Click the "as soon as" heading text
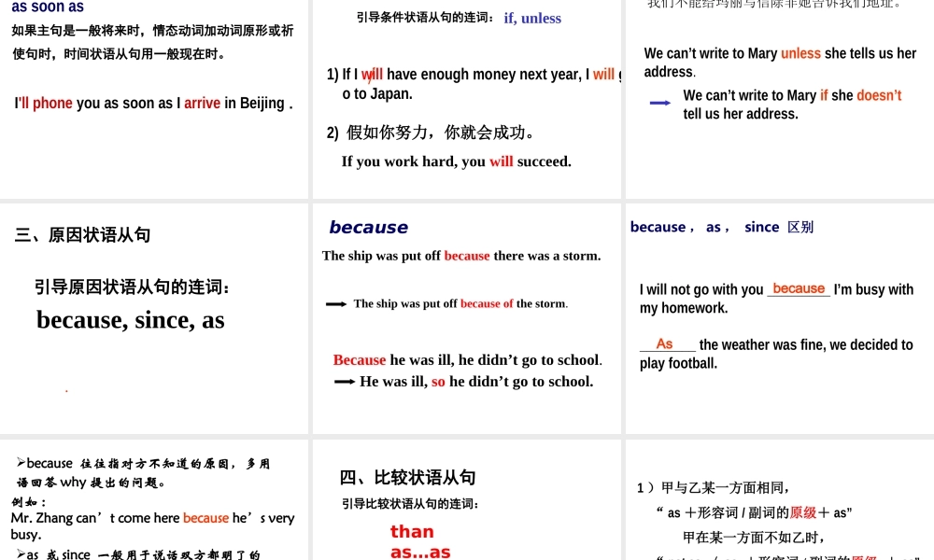 48,7
